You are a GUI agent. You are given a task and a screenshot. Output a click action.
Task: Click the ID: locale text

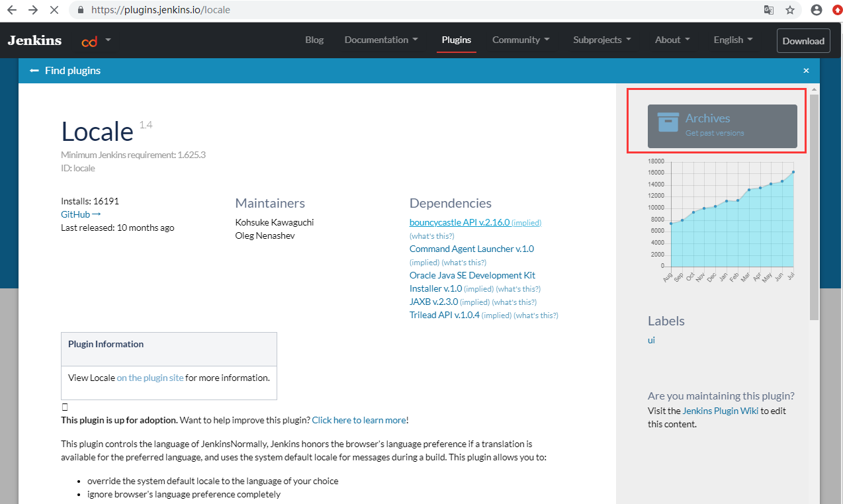78,168
